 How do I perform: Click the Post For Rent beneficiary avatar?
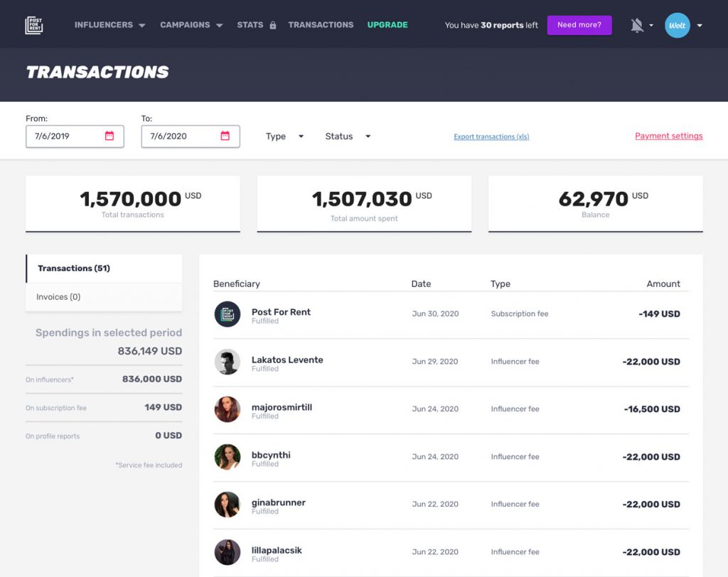click(227, 314)
